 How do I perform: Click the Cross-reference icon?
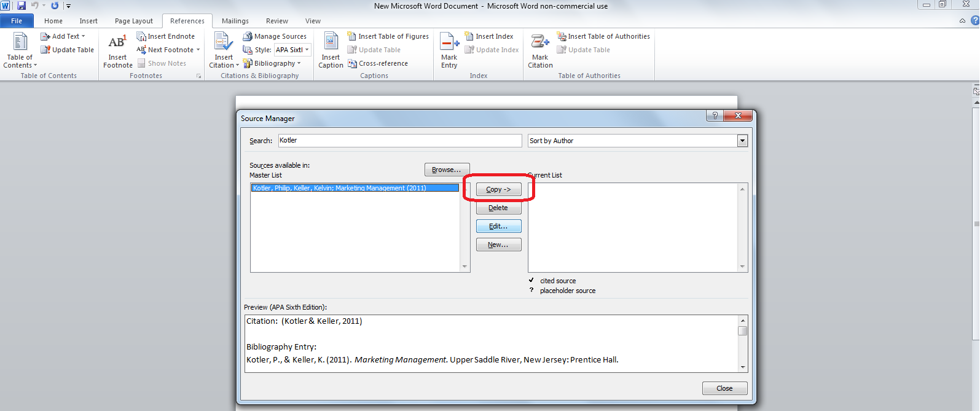353,64
